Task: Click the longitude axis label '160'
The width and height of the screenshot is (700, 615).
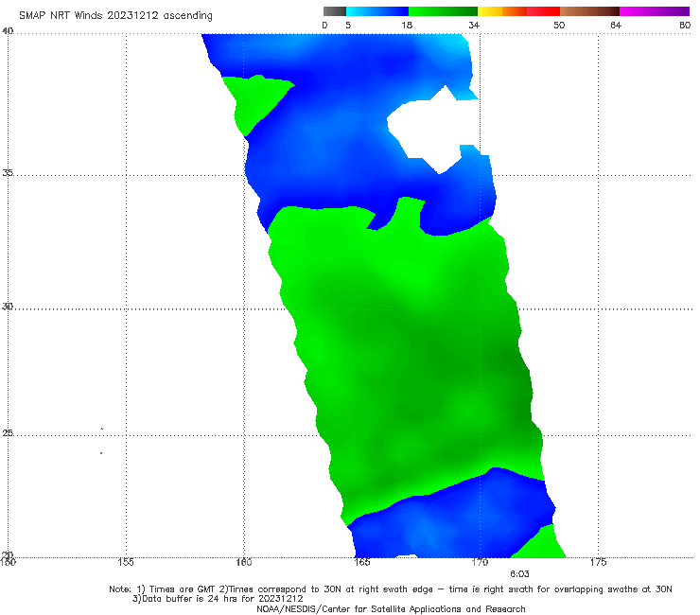Action: tap(244, 562)
